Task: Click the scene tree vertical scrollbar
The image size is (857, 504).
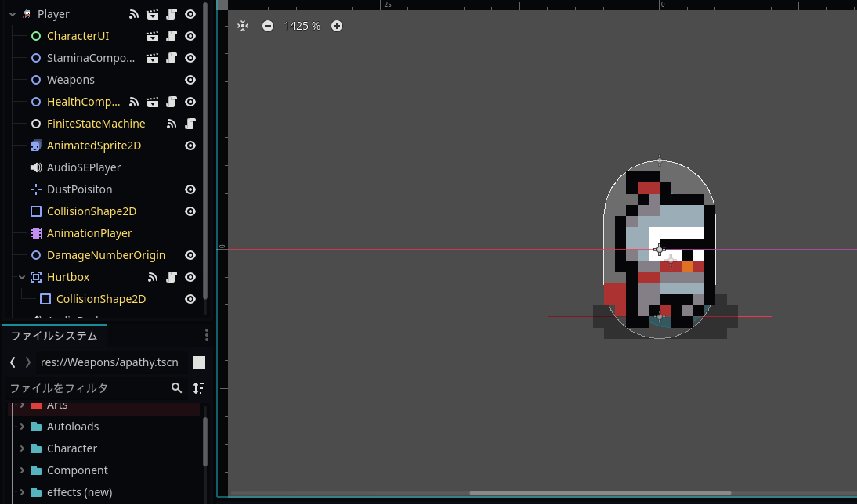Action: point(205,150)
